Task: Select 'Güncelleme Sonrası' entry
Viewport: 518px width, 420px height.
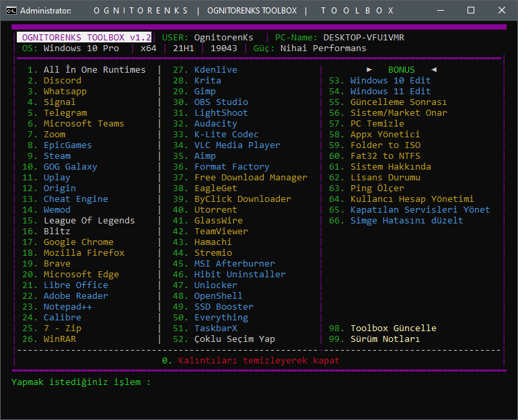Action: pyautogui.click(x=398, y=102)
